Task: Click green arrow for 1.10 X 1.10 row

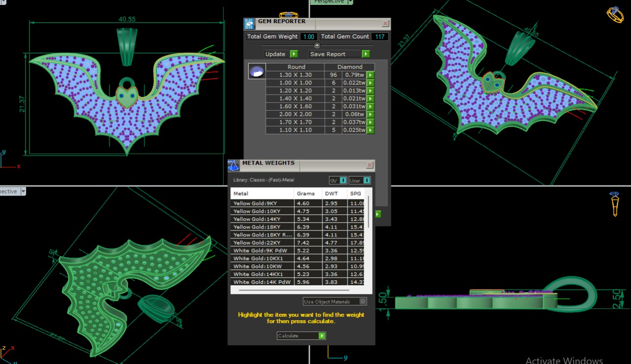Action: [x=370, y=130]
